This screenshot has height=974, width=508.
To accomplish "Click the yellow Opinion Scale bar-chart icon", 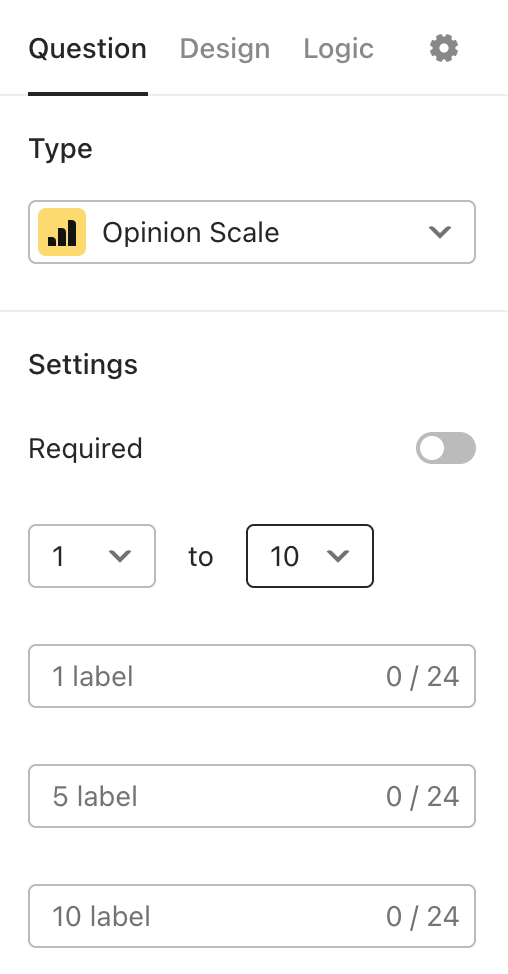I will point(62,232).
